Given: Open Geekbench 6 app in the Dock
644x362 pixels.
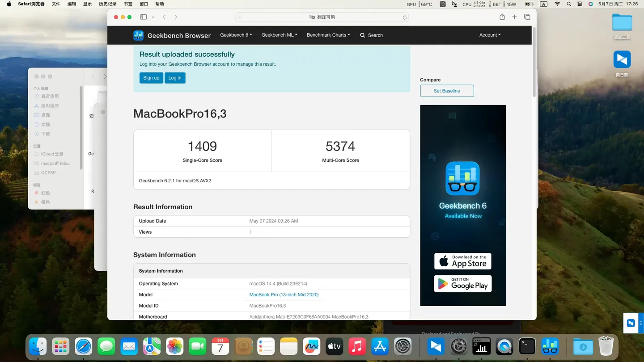Looking at the screenshot, I should pos(550,346).
